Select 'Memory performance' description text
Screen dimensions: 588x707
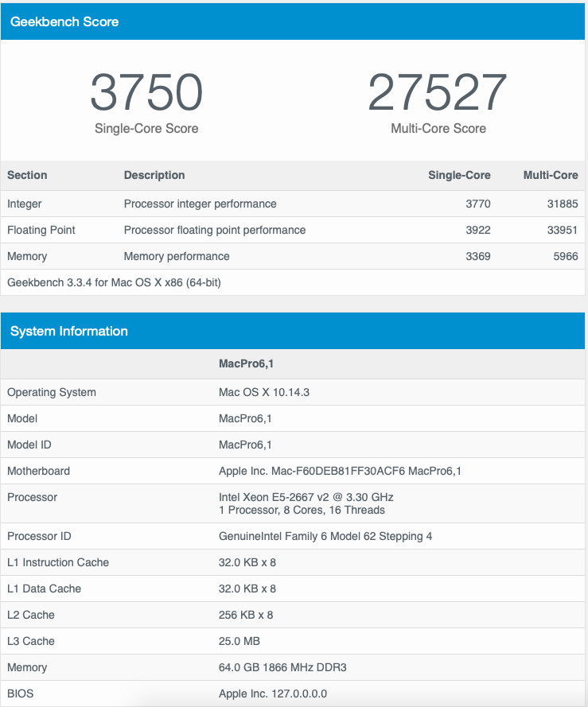(177, 256)
